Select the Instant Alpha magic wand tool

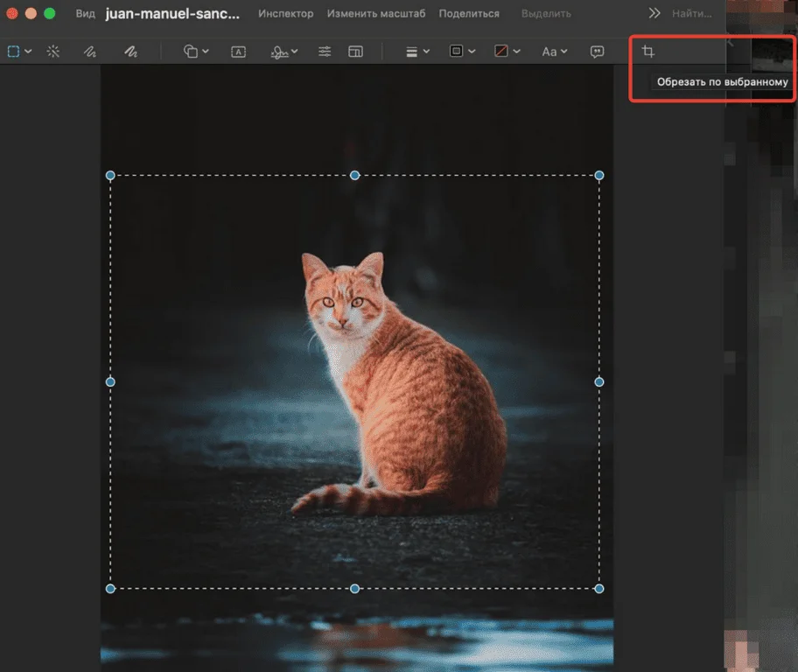[53, 52]
